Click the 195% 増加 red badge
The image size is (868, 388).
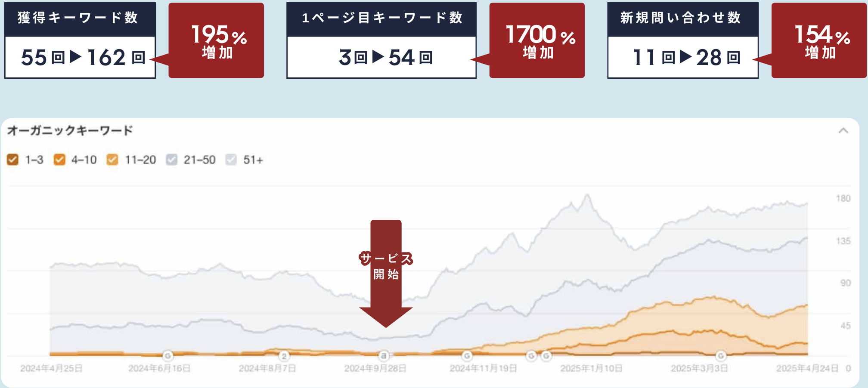216,40
